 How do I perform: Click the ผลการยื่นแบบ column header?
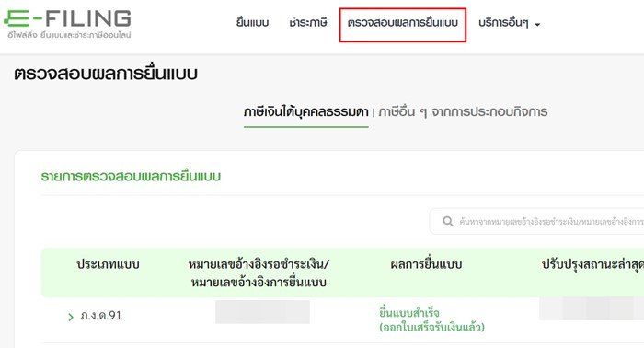(x=426, y=264)
